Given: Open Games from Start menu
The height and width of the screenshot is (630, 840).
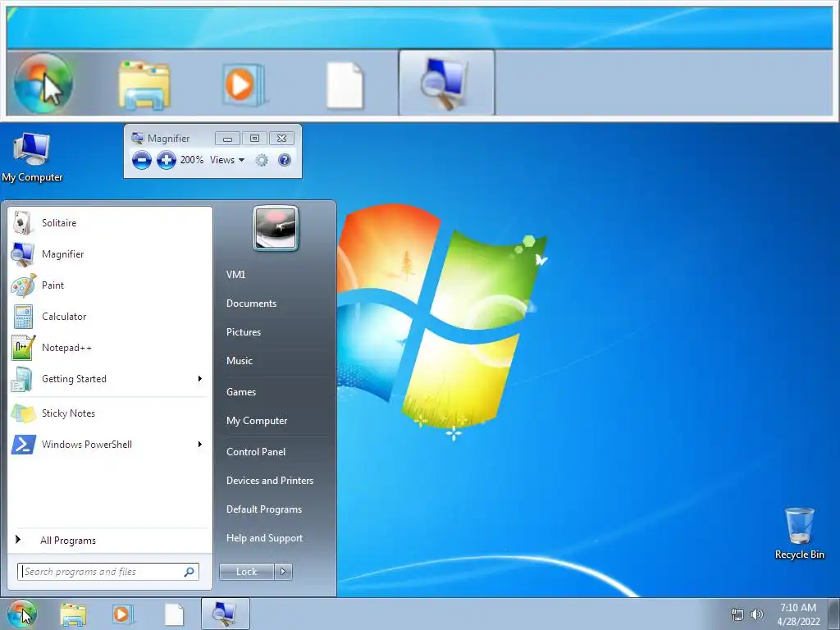Looking at the screenshot, I should pos(241,391).
